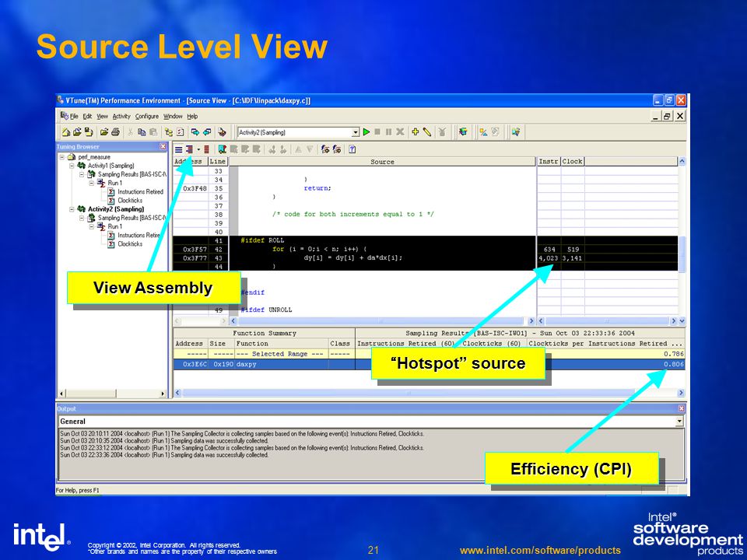Click the Mixed source/assembly view icon

click(x=189, y=149)
